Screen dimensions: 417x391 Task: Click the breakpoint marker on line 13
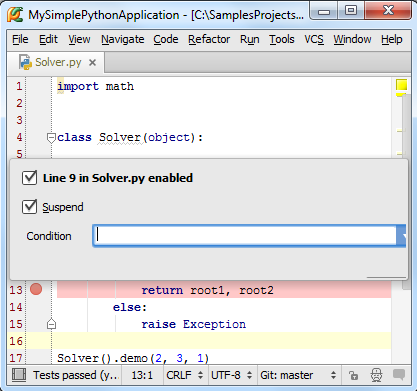[36, 289]
